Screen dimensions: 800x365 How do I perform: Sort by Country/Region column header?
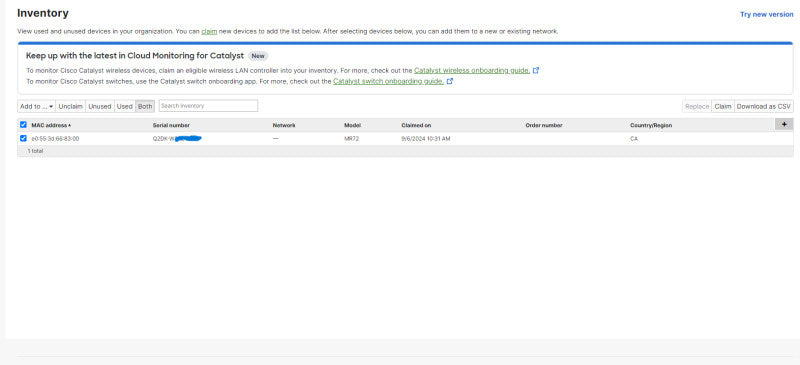(651, 125)
